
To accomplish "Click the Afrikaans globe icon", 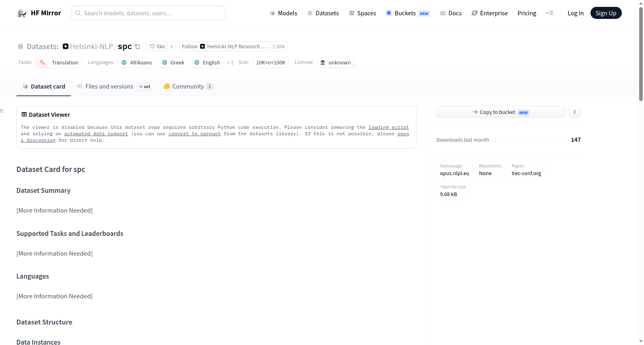I will tap(124, 62).
